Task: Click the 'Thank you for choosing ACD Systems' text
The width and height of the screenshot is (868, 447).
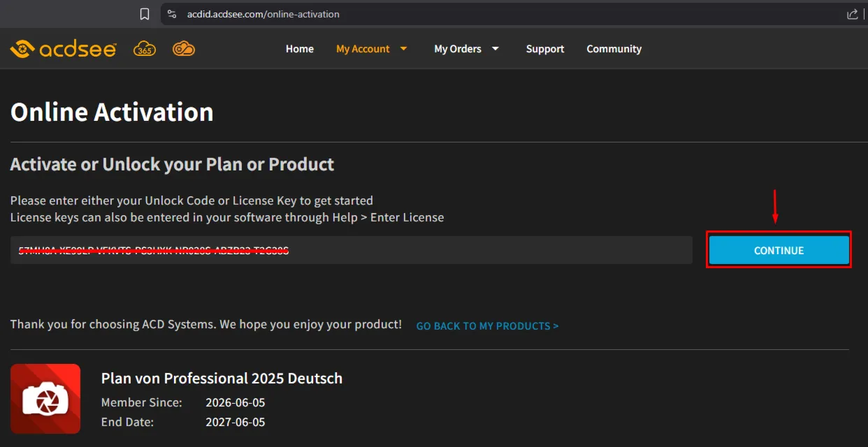Action: pos(206,325)
